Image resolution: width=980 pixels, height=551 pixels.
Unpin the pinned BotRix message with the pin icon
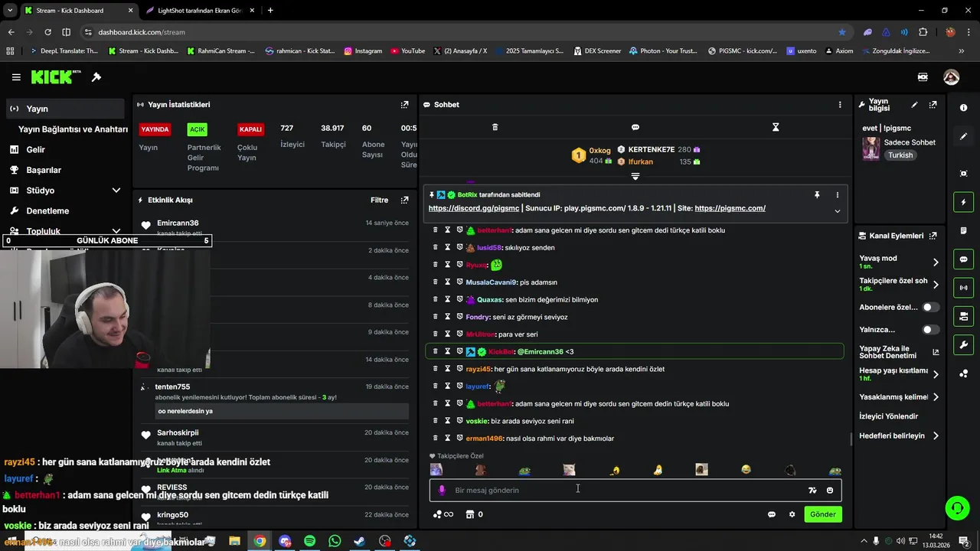(x=817, y=195)
